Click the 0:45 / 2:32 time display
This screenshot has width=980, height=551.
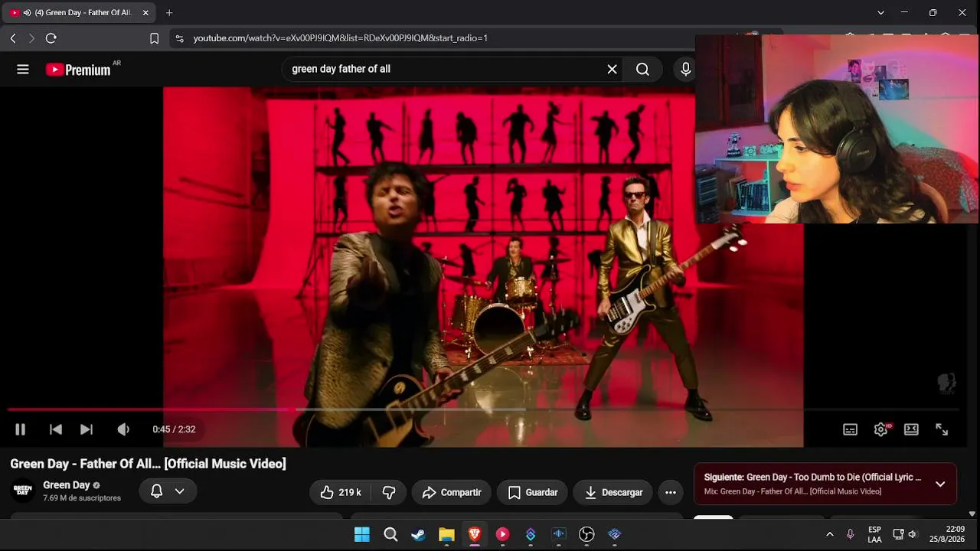point(174,429)
